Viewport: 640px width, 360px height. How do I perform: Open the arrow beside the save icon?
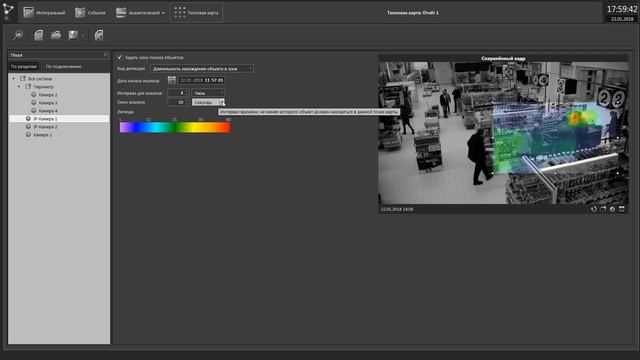(x=83, y=36)
